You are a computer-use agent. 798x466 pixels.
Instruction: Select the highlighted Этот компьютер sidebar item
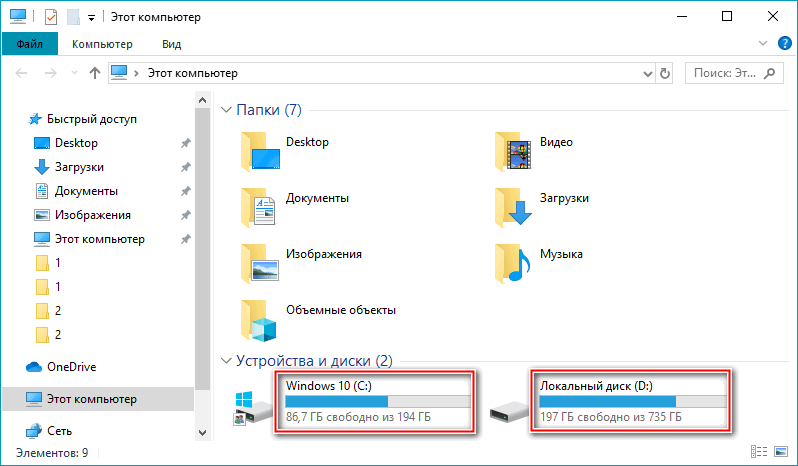[98, 399]
